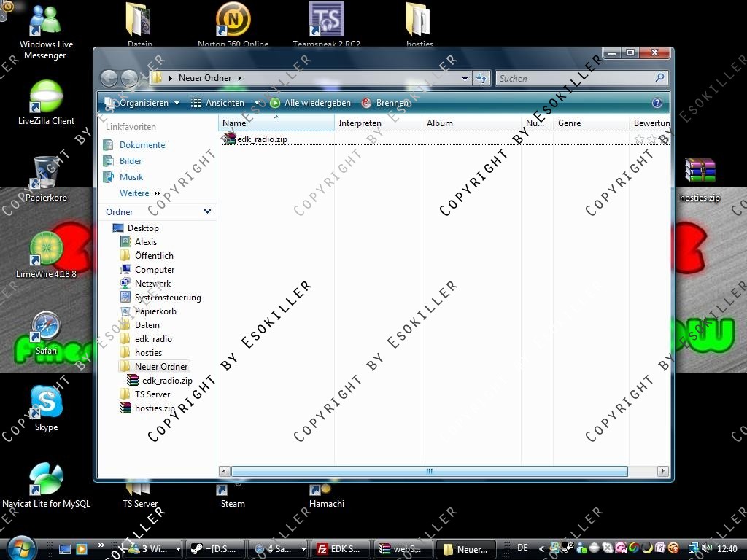Click the Suchen search field
The width and height of the screenshot is (747, 560).
(x=575, y=78)
